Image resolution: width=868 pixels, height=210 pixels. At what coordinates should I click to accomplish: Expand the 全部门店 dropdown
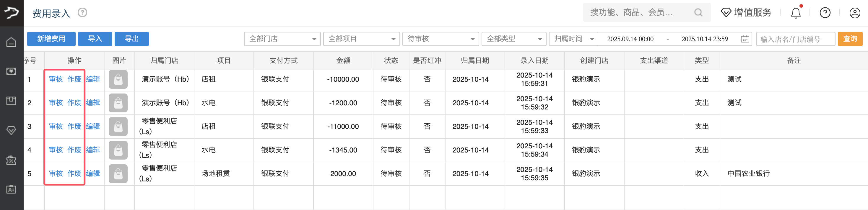[282, 39]
